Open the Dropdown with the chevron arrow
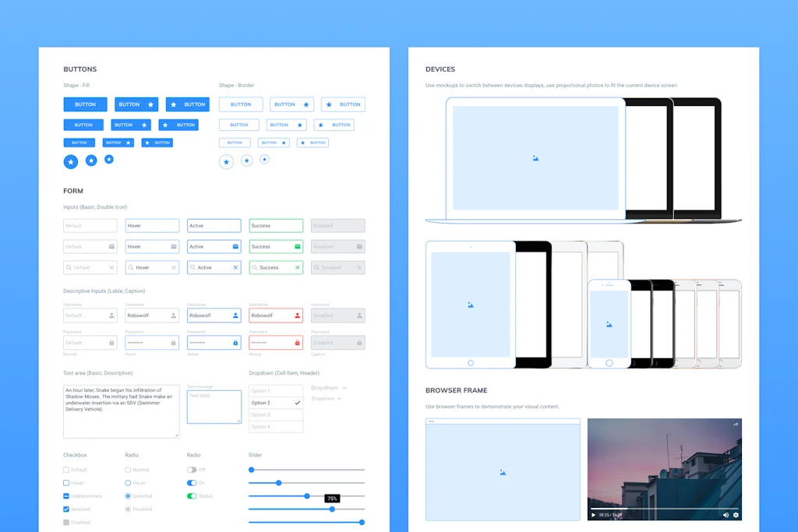The height and width of the screenshot is (532, 798). point(345,388)
